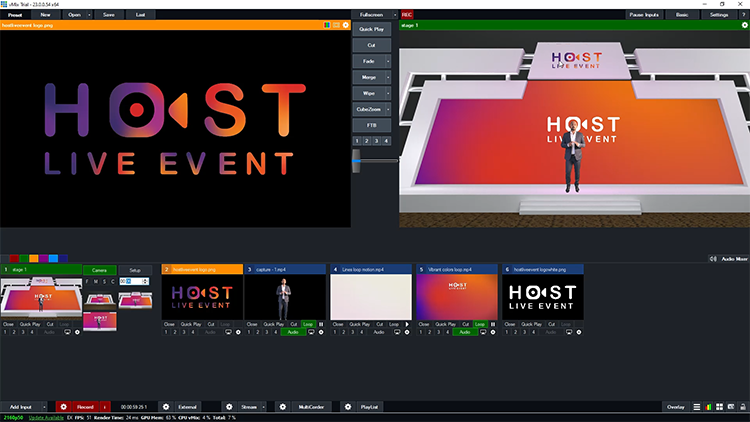Select the hostliveevent logowhite.png input thumbnail
The height and width of the screenshot is (422, 750).
(x=541, y=297)
